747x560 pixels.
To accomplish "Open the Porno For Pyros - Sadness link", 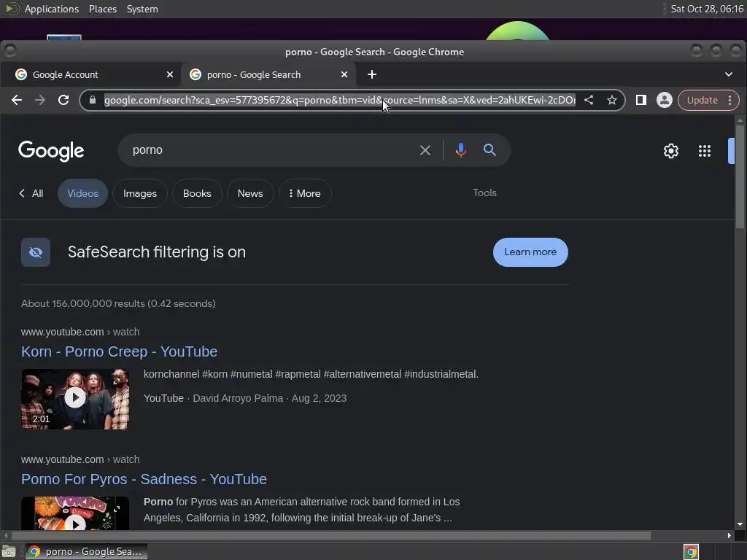I will (x=144, y=479).
